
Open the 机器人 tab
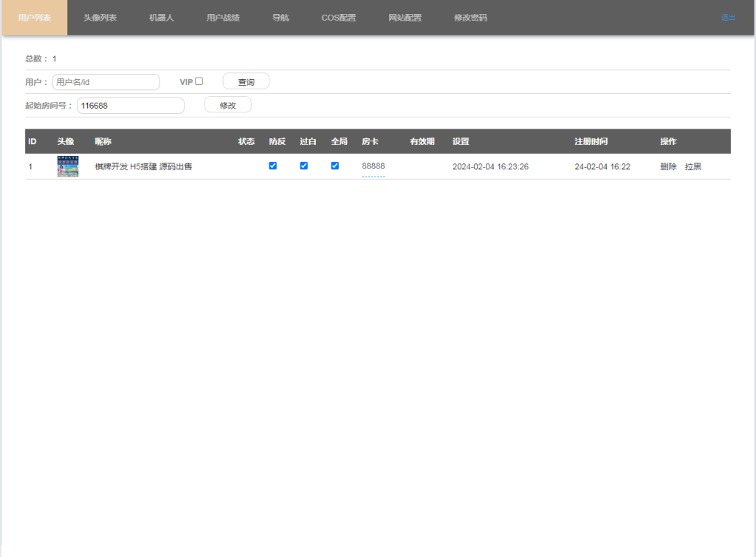coord(161,18)
